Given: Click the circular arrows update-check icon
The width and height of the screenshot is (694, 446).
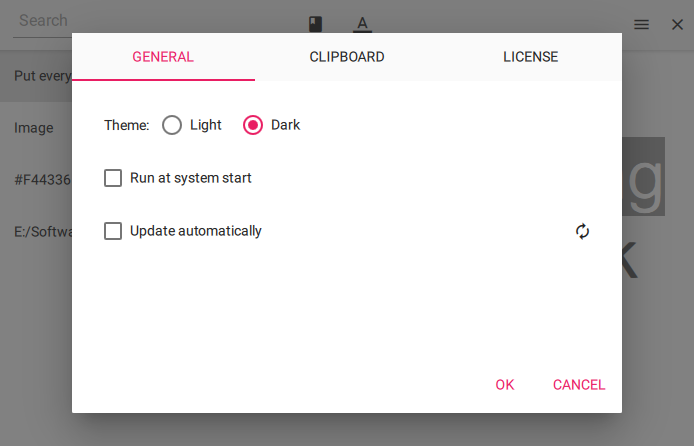Looking at the screenshot, I should (x=583, y=231).
